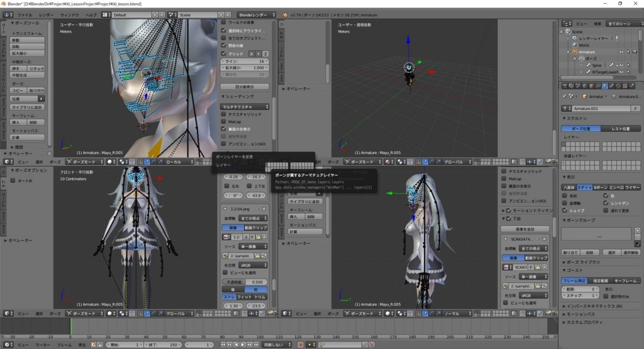The height and width of the screenshot is (349, 644).
Task: Open the Render properties tab
Action: (565, 86)
